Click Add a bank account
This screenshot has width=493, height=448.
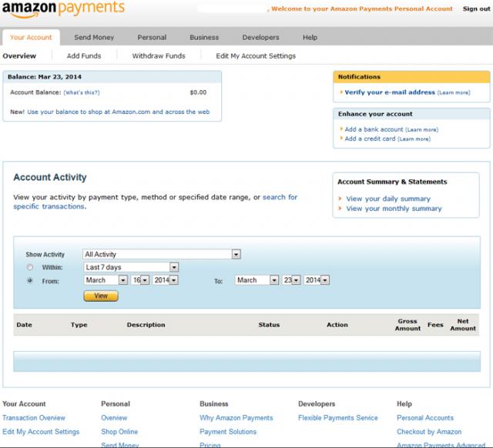tap(374, 129)
